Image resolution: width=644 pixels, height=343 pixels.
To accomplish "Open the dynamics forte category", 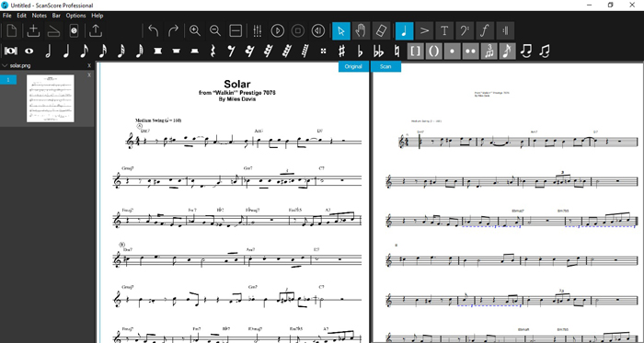I will pyautogui.click(x=485, y=30).
